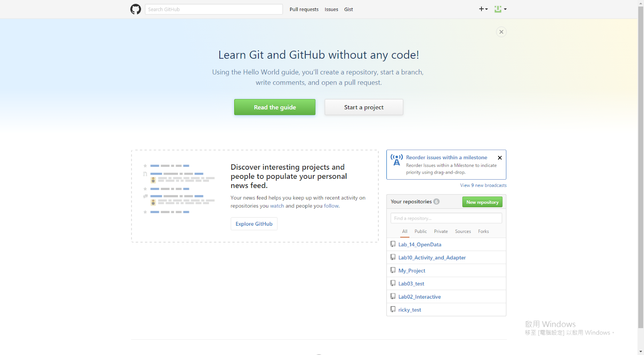Viewport: 644px width, 355px height.
Task: Focus the Find a repository filter field
Action: point(446,218)
